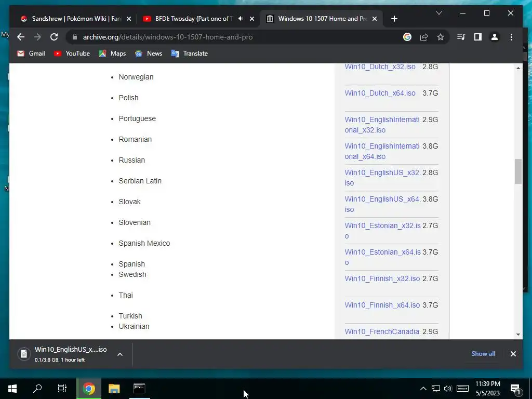The image size is (532, 399).
Task: Click 'Ukrainian' list entry
Action: pyautogui.click(x=134, y=326)
